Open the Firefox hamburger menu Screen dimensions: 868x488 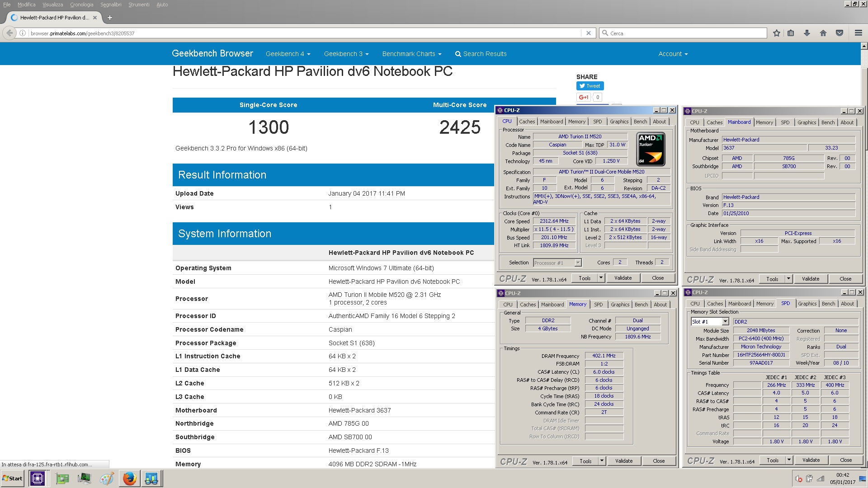(x=859, y=33)
